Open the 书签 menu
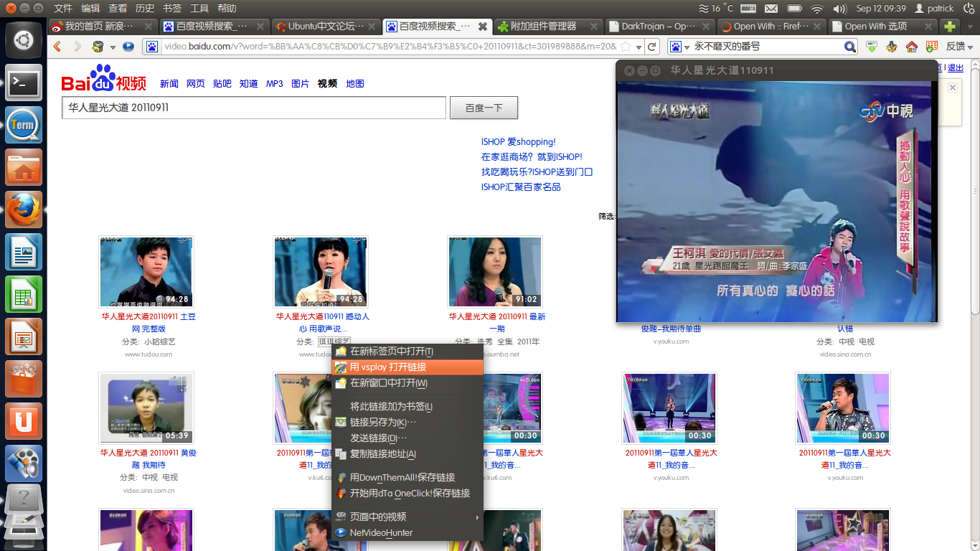 point(172,8)
